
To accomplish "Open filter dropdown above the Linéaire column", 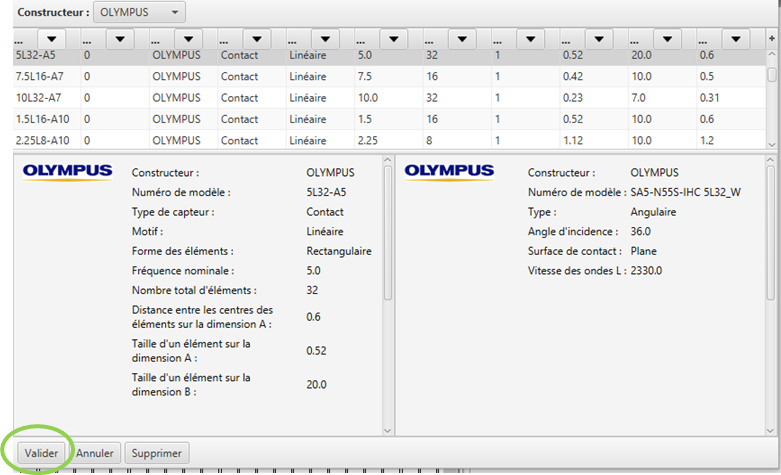I will click(x=325, y=39).
